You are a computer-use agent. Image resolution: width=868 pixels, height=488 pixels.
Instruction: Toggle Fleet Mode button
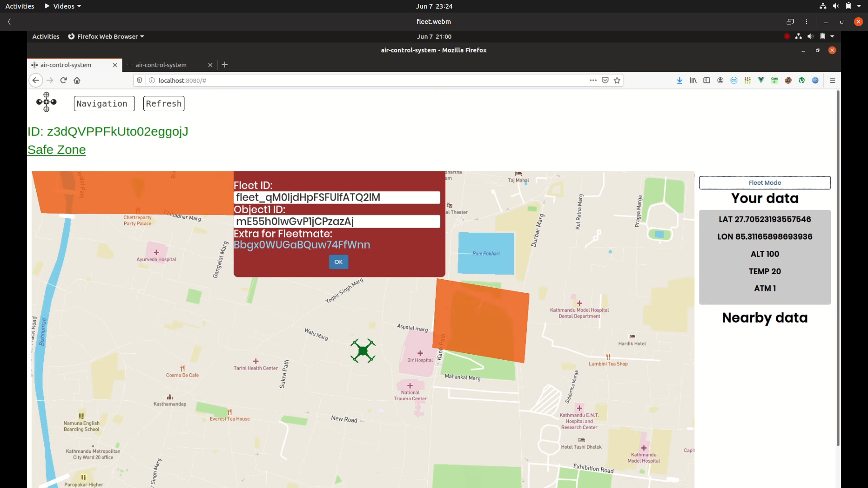point(764,183)
